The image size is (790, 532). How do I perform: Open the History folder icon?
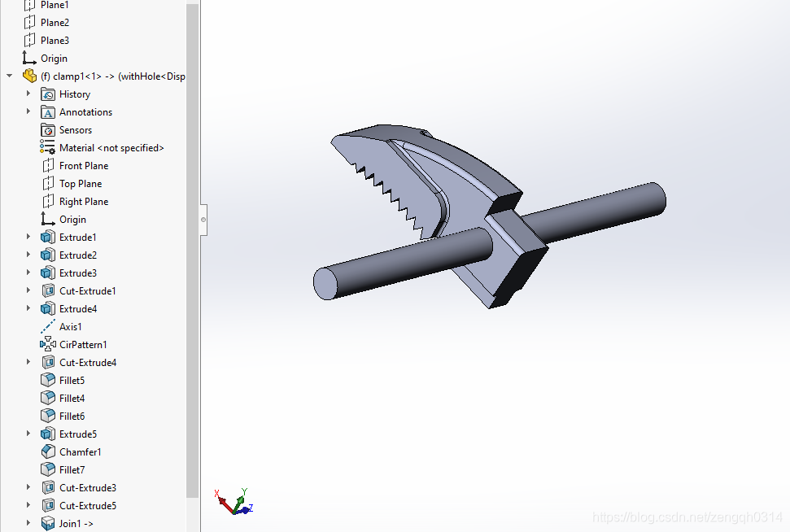(x=48, y=94)
